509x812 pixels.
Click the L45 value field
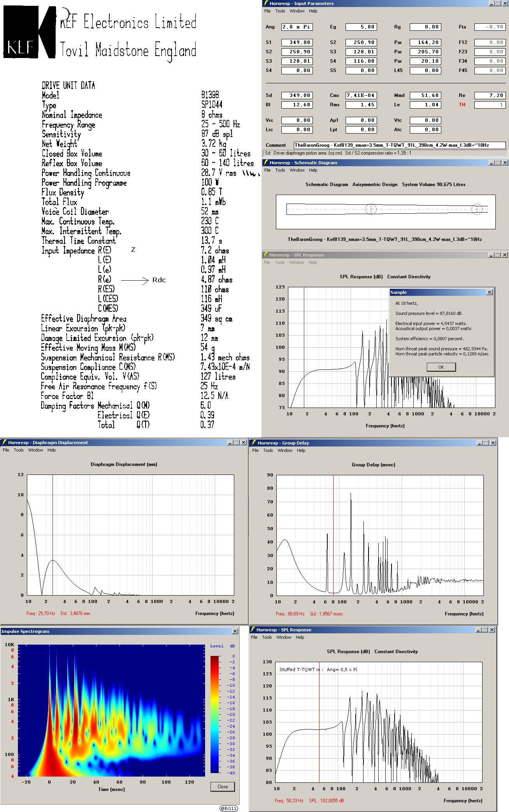(x=425, y=70)
